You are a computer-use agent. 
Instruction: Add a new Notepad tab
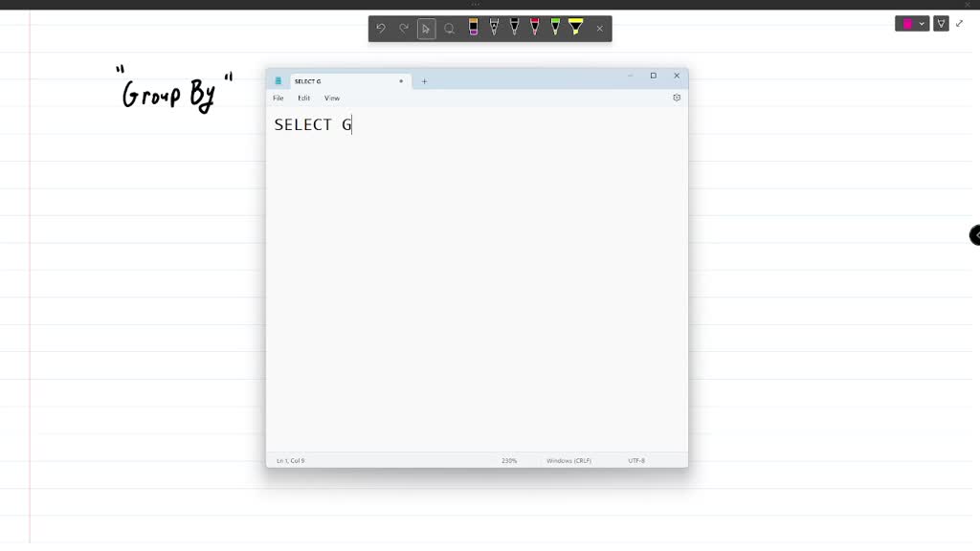(424, 81)
